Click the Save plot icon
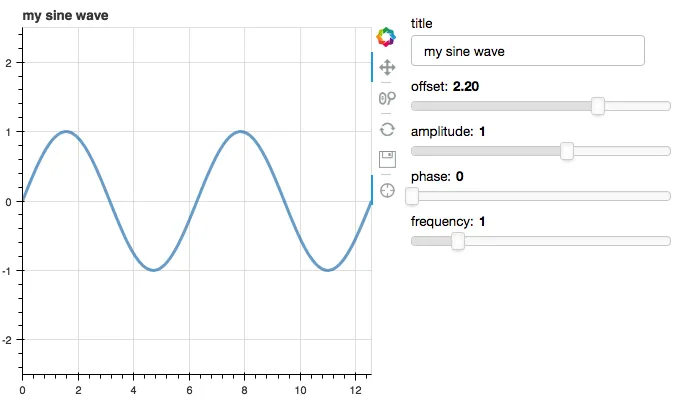683x409 pixels. tap(386, 159)
